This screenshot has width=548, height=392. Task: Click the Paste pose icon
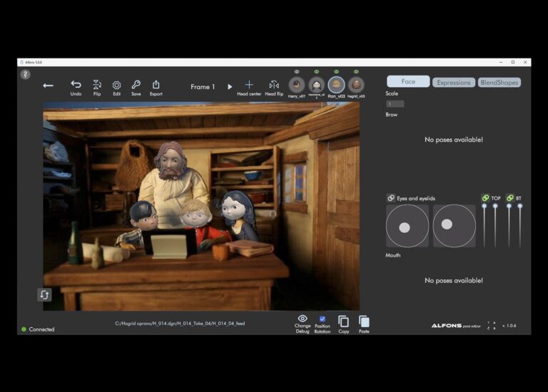coord(364,321)
